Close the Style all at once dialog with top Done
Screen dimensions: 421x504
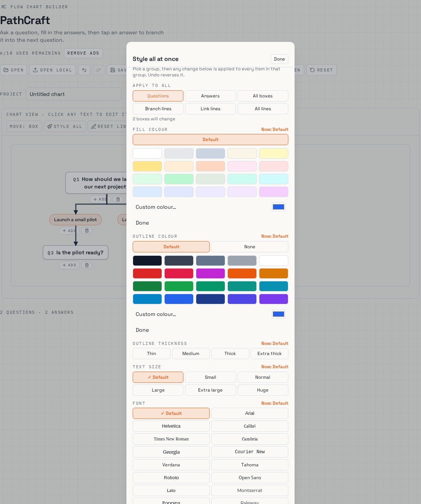(x=279, y=59)
